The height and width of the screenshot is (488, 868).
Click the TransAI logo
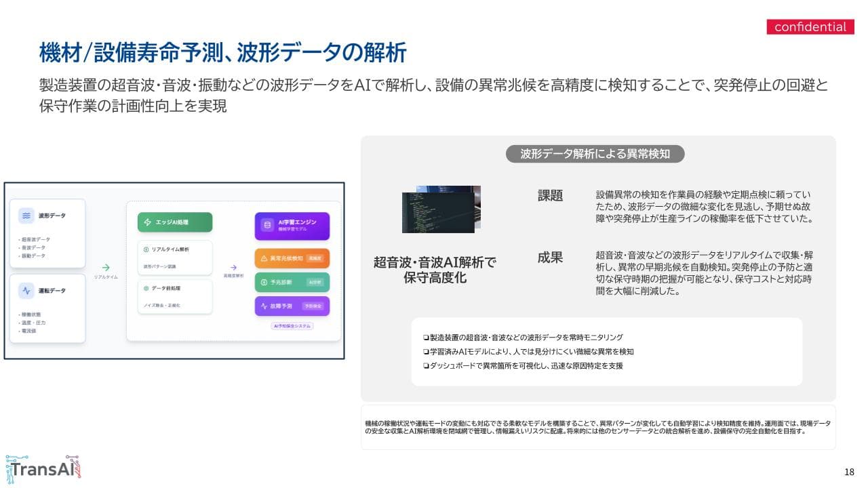[44, 468]
